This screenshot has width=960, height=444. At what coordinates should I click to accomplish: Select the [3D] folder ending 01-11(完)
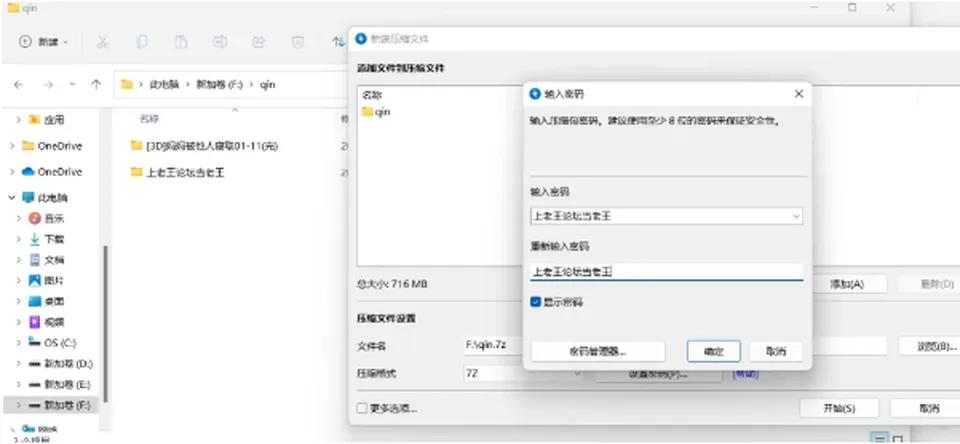[204, 146]
